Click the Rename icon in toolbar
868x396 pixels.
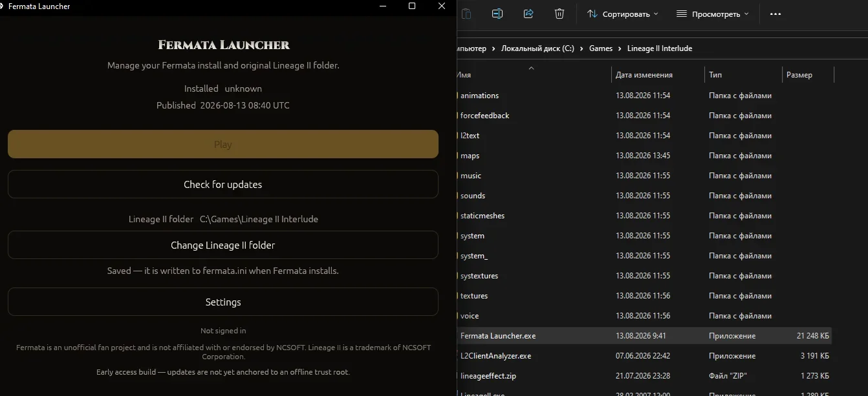coord(497,14)
